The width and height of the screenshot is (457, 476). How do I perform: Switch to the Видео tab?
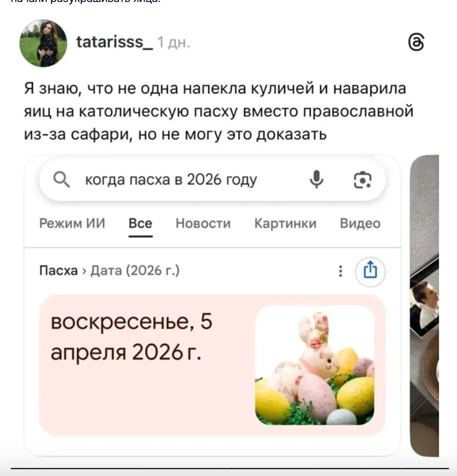point(360,224)
